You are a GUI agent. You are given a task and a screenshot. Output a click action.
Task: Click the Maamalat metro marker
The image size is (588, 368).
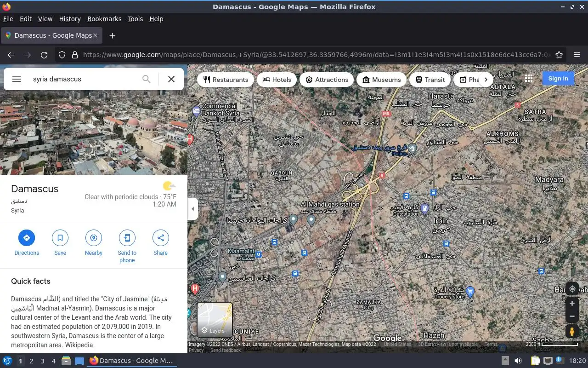(258, 254)
